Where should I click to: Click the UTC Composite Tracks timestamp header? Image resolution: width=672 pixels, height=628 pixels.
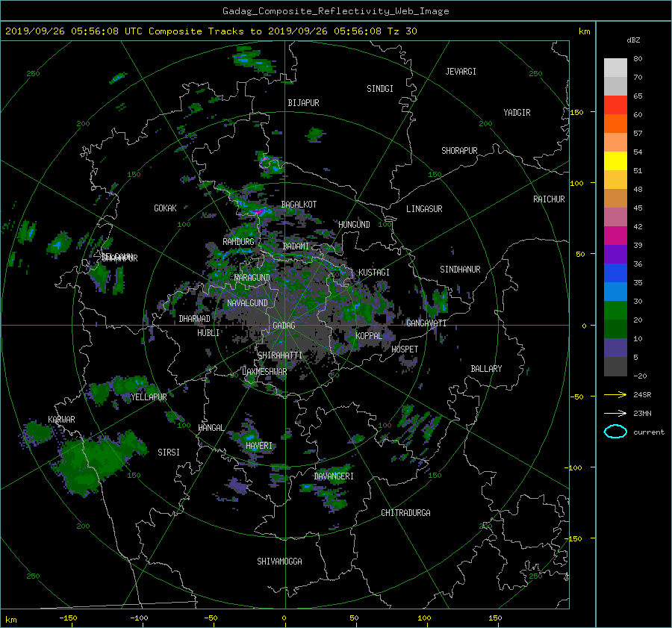click(211, 31)
